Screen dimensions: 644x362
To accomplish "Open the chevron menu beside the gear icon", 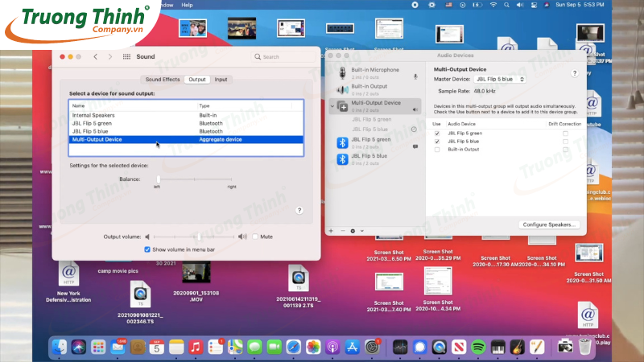I will click(x=361, y=231).
